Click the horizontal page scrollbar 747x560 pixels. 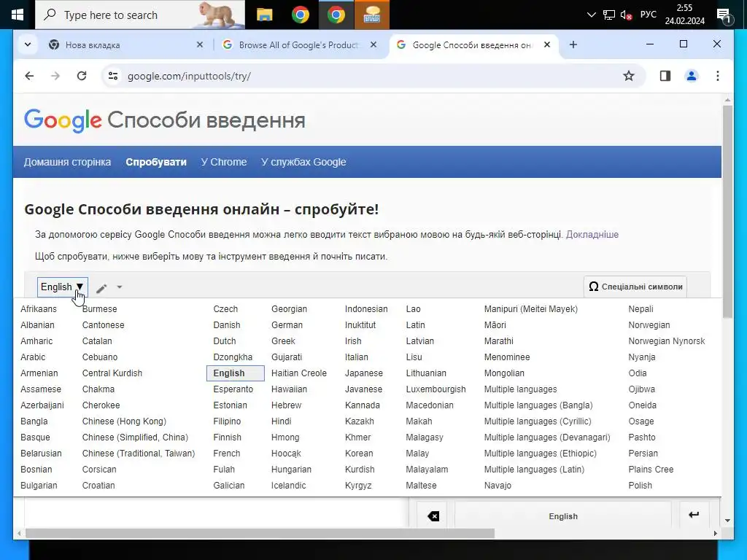click(260, 533)
